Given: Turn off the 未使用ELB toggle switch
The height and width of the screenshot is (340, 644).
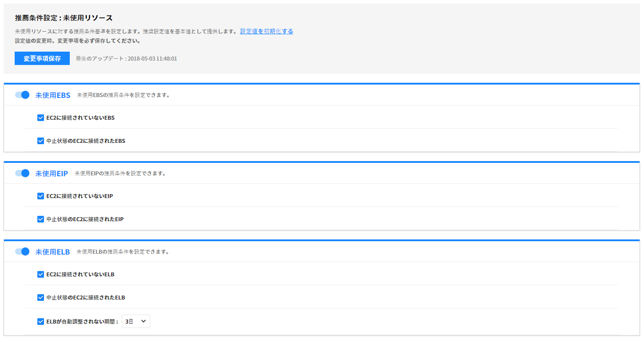Looking at the screenshot, I should (22, 251).
